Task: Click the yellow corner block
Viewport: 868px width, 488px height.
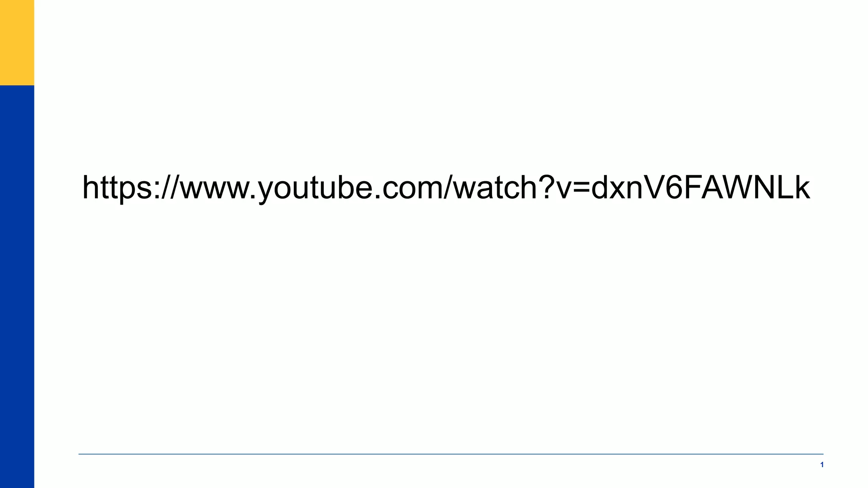Action: point(17,42)
